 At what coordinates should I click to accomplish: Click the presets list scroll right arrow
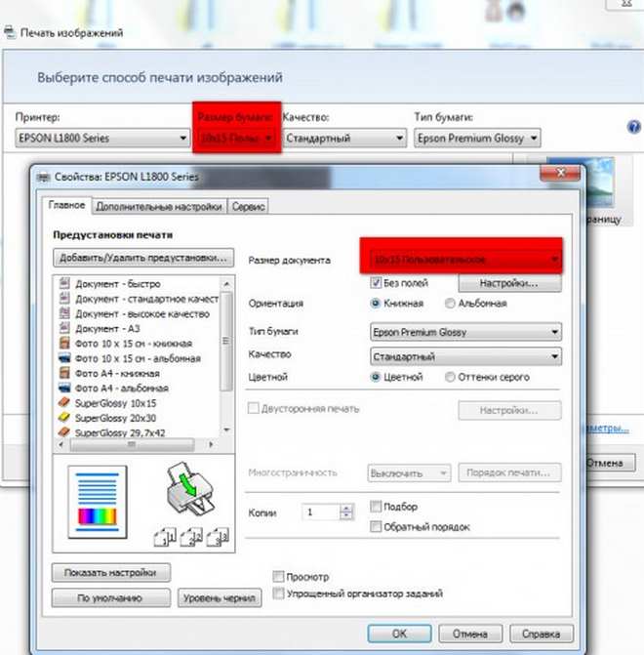211,444
